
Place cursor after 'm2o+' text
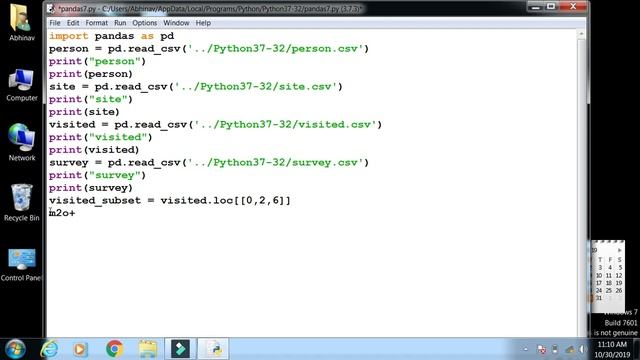click(76, 213)
